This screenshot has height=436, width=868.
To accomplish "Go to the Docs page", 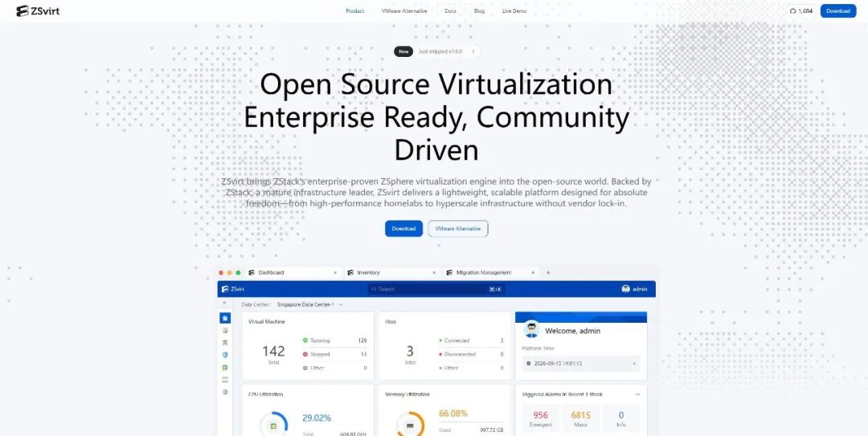I will (451, 11).
